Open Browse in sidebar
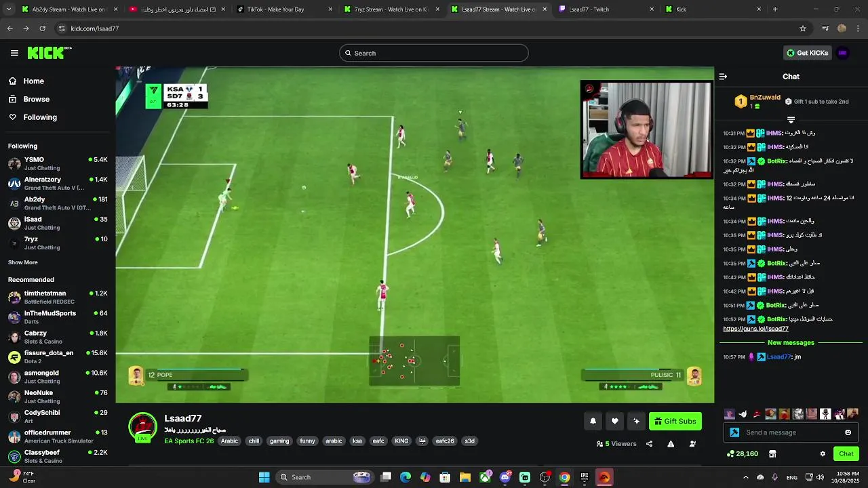868x488 pixels. pos(36,99)
